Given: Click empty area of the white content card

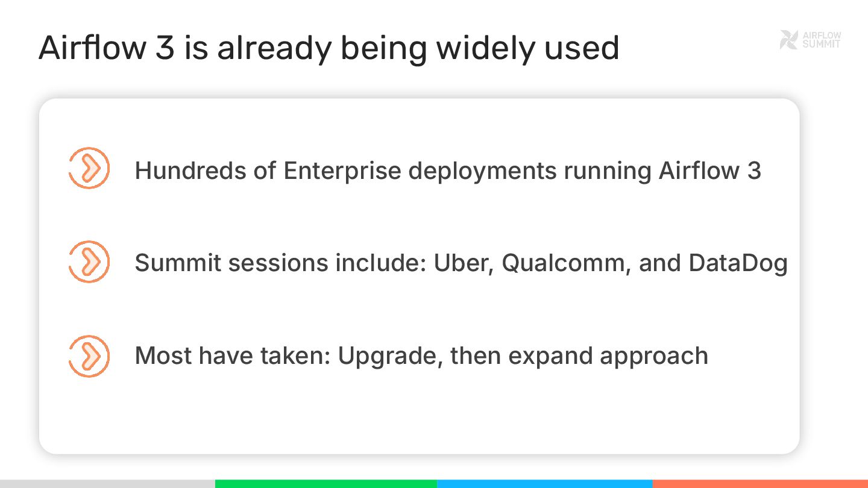Looking at the screenshot, I should coord(422,416).
